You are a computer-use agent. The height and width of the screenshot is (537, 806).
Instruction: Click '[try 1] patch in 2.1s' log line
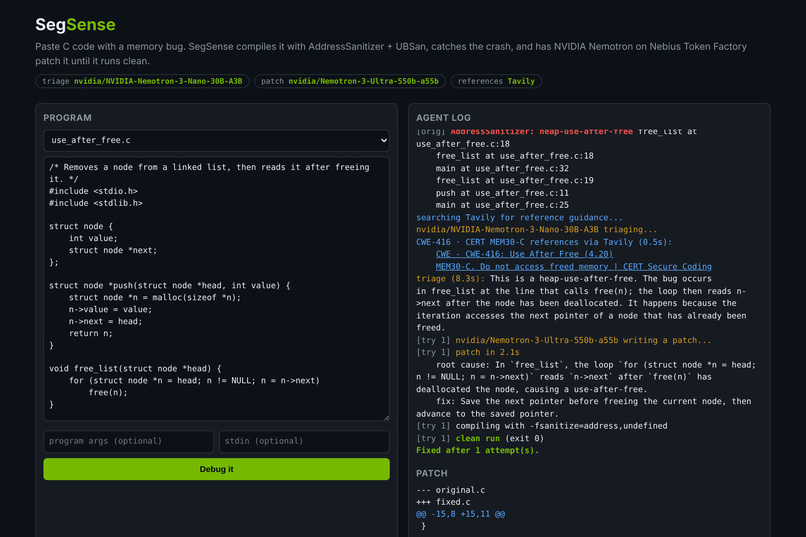pos(468,353)
